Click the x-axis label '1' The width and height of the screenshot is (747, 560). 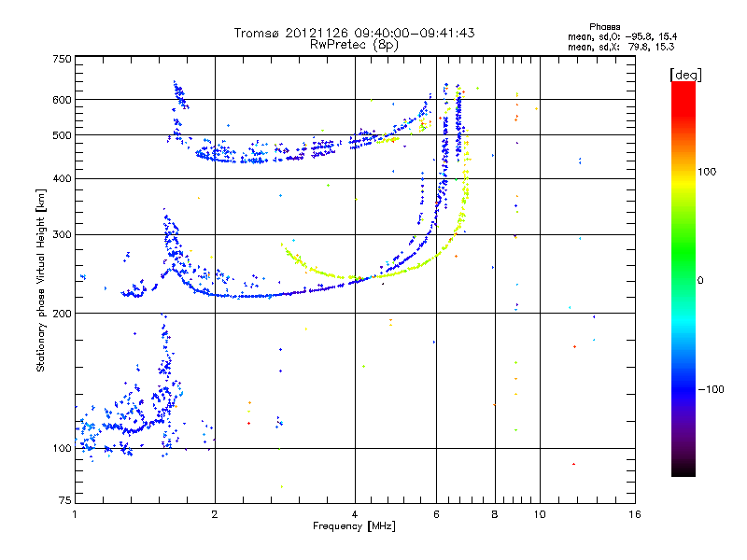point(75,514)
